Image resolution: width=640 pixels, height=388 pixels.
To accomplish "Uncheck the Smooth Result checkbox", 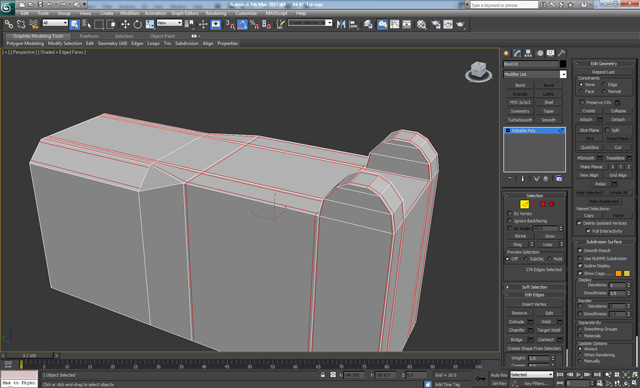I will click(580, 251).
